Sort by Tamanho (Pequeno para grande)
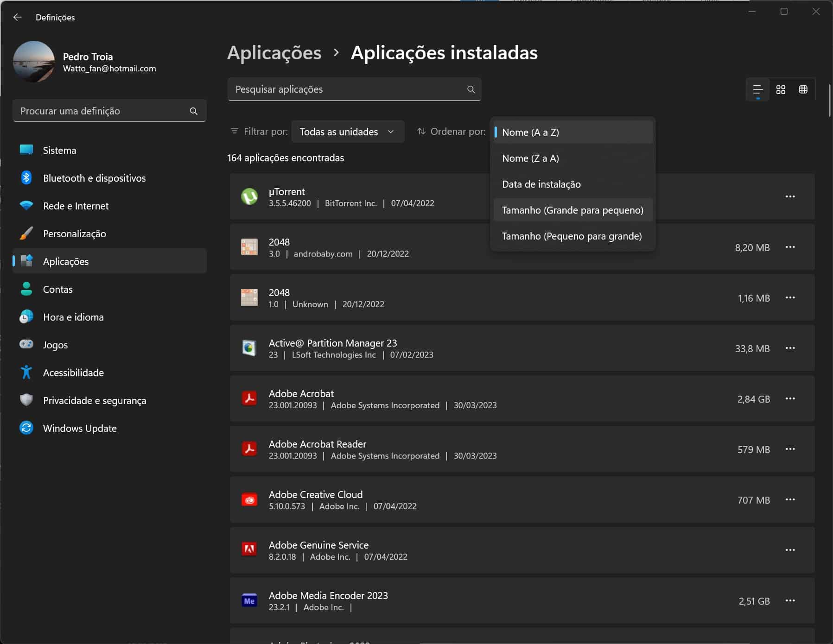Screen dimensions: 833x644 coord(572,236)
